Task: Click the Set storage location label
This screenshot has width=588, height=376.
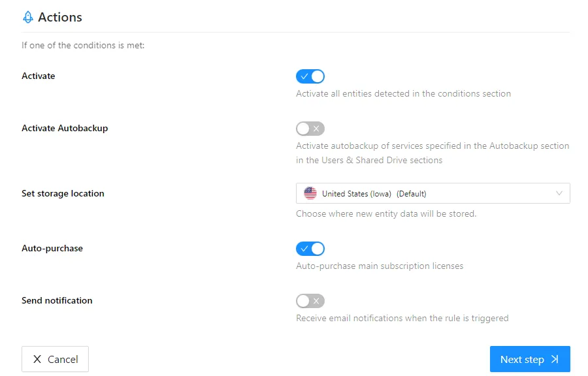Action: [63, 193]
